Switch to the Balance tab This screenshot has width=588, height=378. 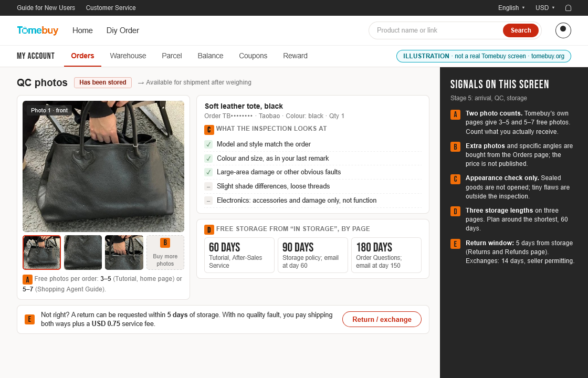coord(211,56)
